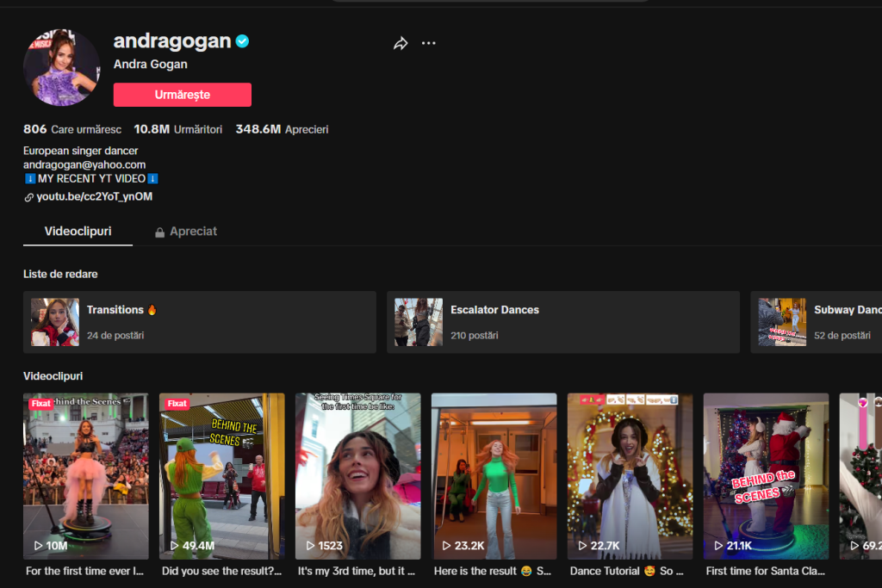Screen dimensions: 882x588
Task: Open the Dance Tutorial video thumbnail
Action: tap(630, 476)
